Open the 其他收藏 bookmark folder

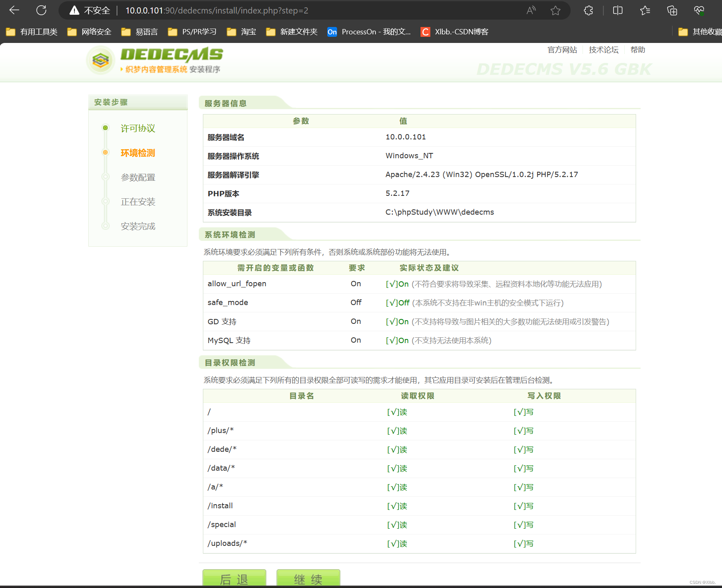tap(700, 32)
